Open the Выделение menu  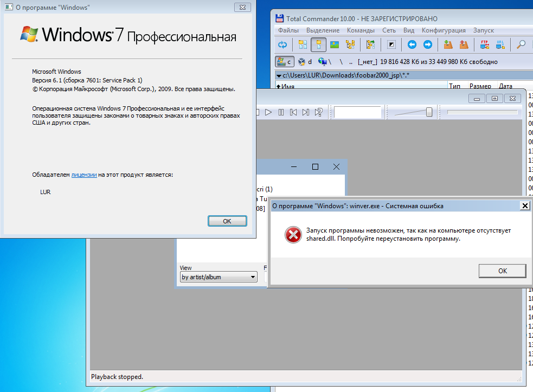point(323,30)
